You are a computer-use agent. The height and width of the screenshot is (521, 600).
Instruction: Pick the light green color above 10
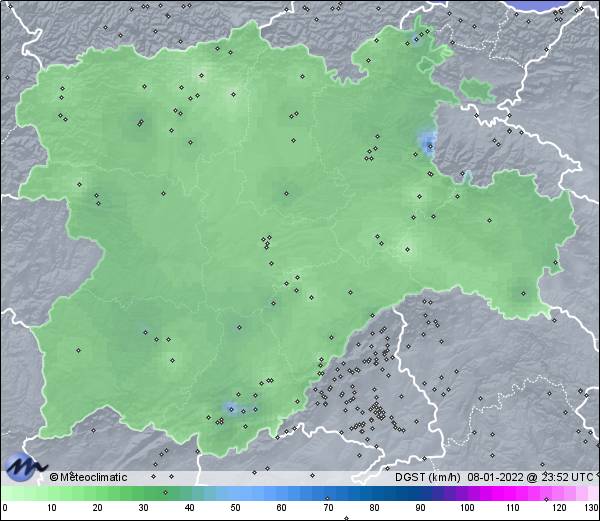tap(52, 493)
